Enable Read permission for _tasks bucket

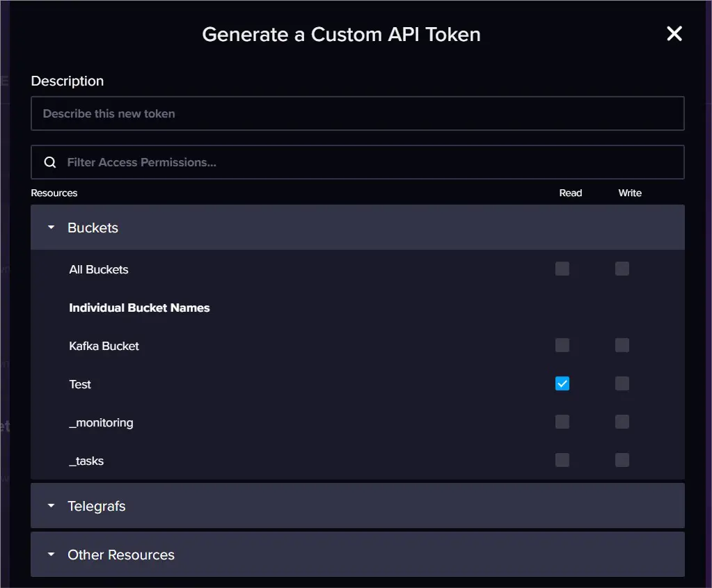[562, 460]
